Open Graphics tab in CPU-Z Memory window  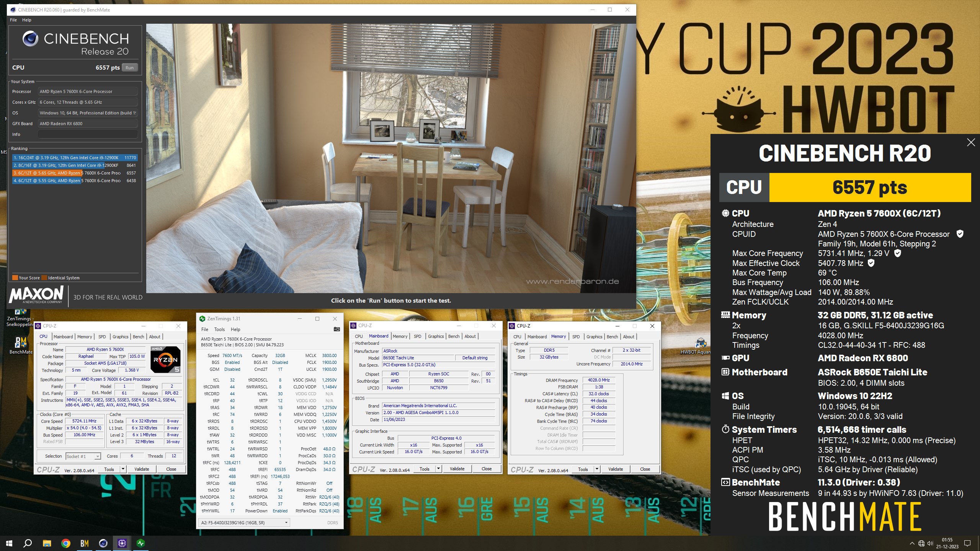pyautogui.click(x=594, y=337)
